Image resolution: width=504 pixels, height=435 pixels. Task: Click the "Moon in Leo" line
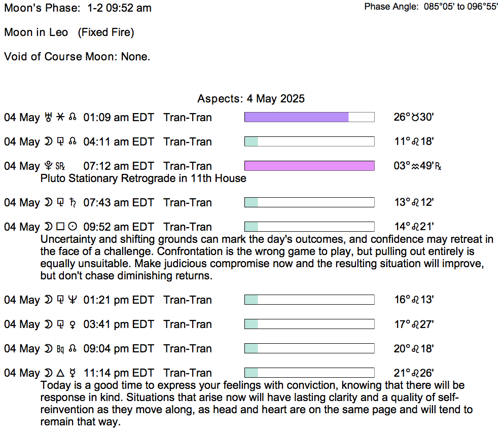coord(36,32)
